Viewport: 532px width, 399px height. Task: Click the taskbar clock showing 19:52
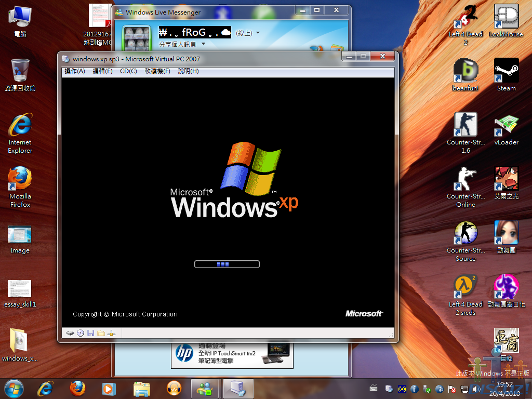click(504, 389)
